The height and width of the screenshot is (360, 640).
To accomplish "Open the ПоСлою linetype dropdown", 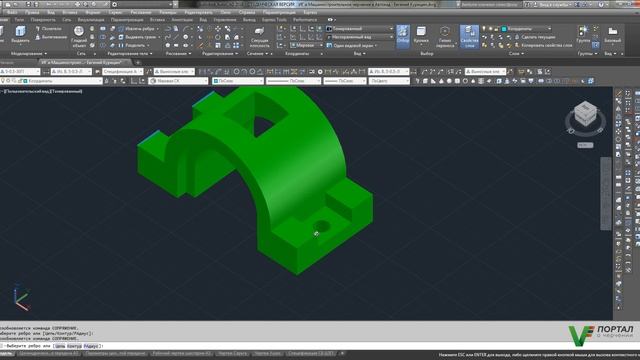I will 293,81.
